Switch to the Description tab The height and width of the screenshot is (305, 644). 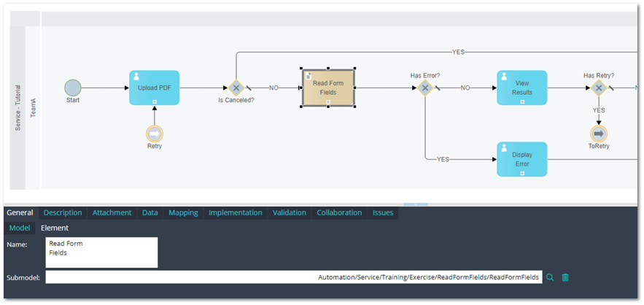(63, 212)
